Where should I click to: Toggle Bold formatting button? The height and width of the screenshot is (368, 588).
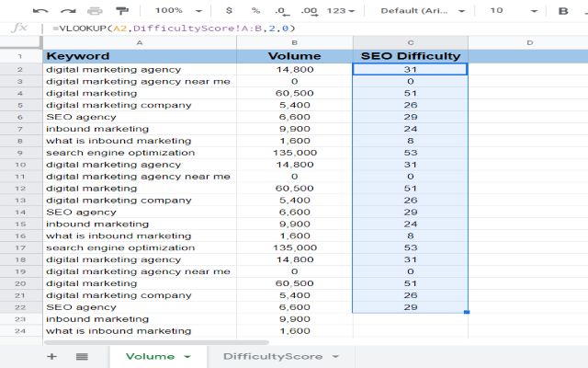(x=563, y=11)
